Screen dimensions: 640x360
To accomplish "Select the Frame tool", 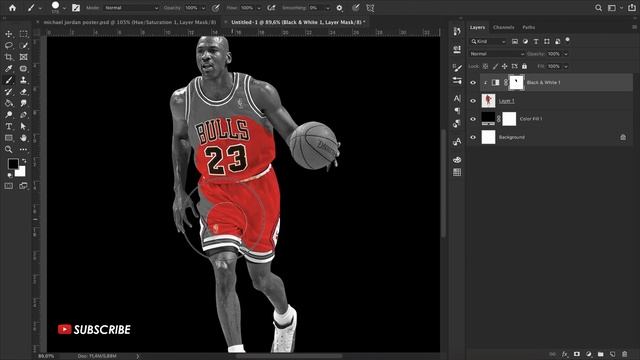I will pos(23,57).
